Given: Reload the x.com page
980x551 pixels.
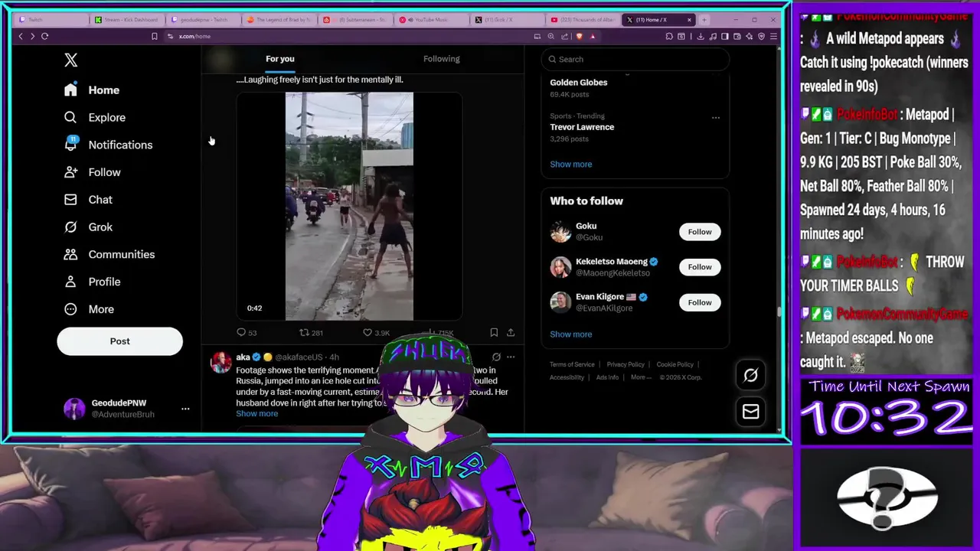Looking at the screenshot, I should [x=44, y=36].
